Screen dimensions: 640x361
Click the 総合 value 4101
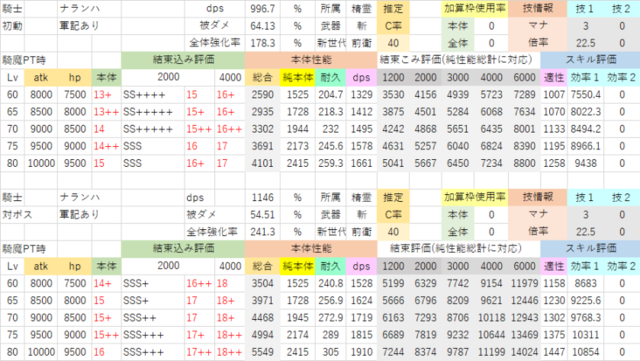click(x=262, y=163)
